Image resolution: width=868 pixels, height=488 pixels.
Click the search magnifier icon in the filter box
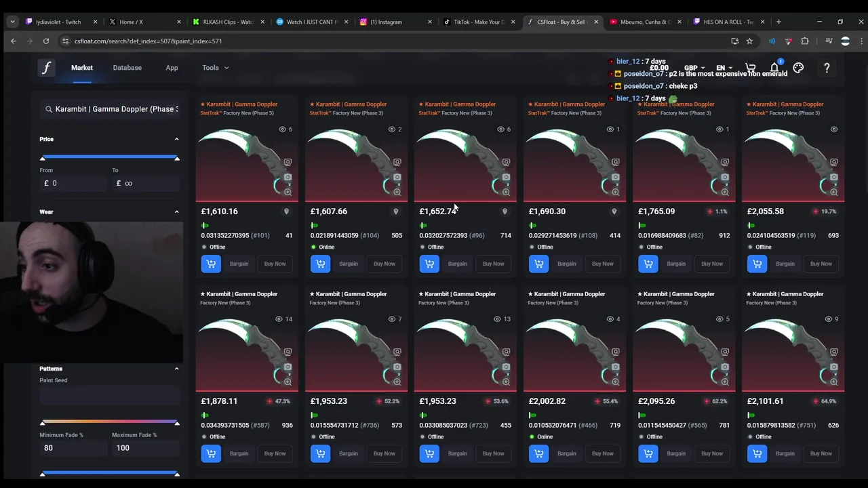(49, 109)
